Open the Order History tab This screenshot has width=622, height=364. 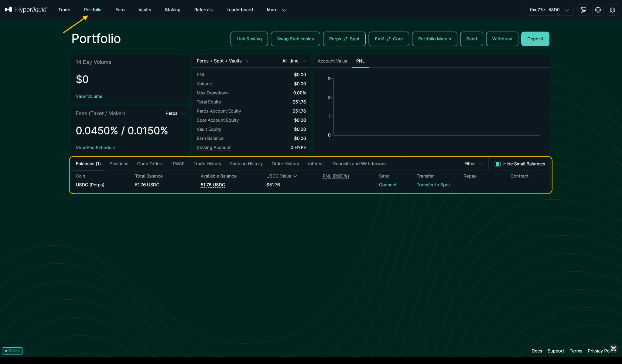pyautogui.click(x=285, y=164)
